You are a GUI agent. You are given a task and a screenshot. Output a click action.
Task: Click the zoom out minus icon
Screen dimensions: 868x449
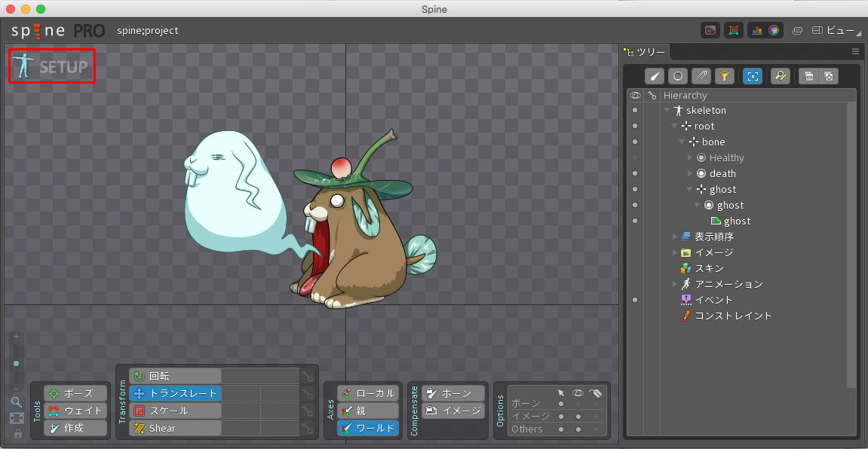tap(16, 389)
